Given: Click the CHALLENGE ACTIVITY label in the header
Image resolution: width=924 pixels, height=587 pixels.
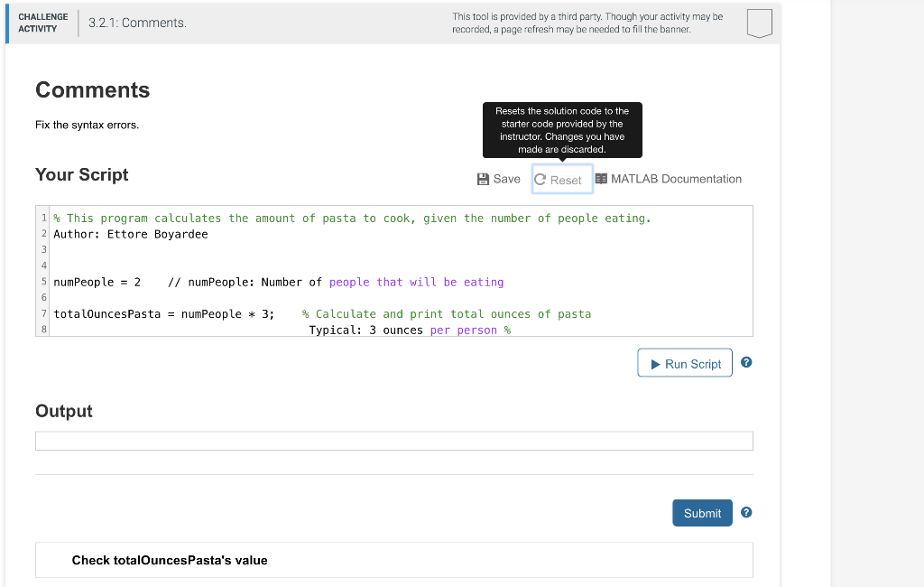Looking at the screenshot, I should [x=42, y=22].
